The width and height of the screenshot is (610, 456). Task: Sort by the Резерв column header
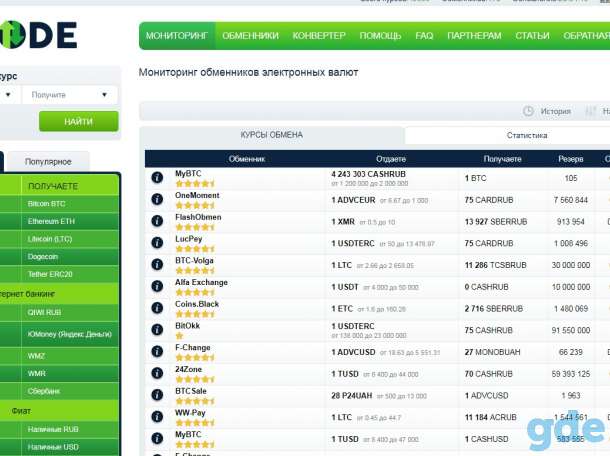pyautogui.click(x=571, y=159)
